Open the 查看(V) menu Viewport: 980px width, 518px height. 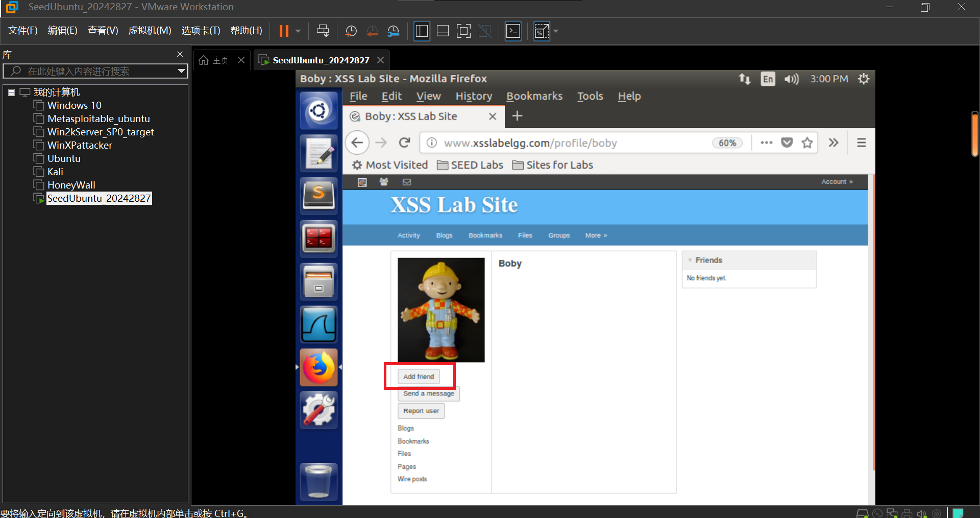[103, 31]
